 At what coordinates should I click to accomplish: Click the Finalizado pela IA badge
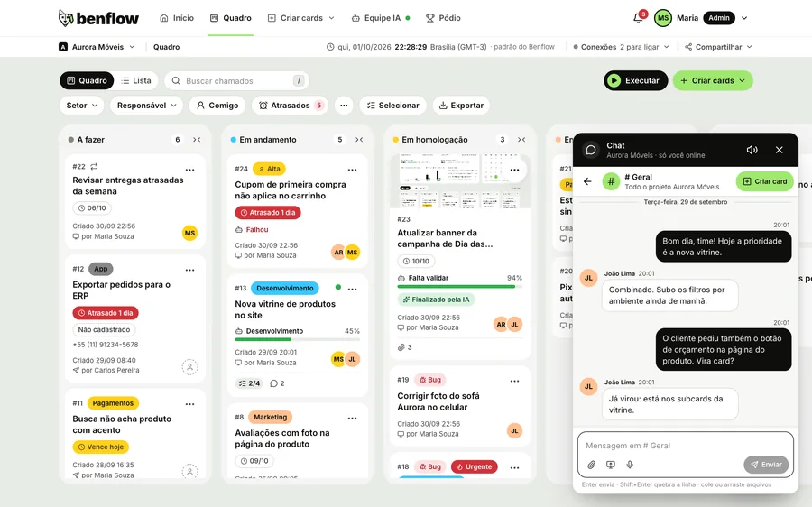[x=436, y=300]
